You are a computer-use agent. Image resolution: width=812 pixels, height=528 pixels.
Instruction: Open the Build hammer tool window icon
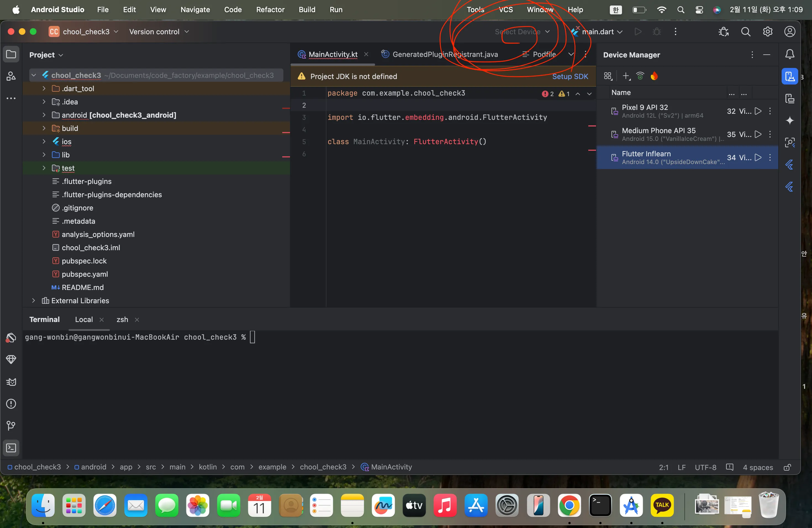[x=11, y=338]
